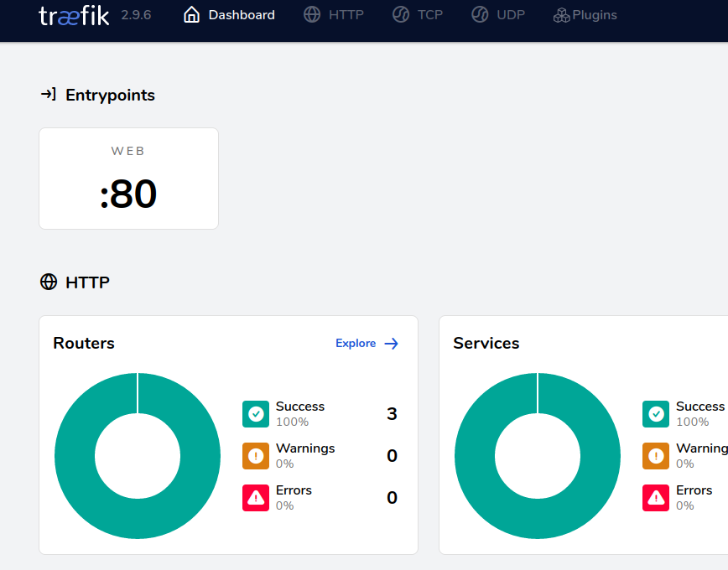
Task: Select the home icon beside Dashboard
Action: pos(190,14)
